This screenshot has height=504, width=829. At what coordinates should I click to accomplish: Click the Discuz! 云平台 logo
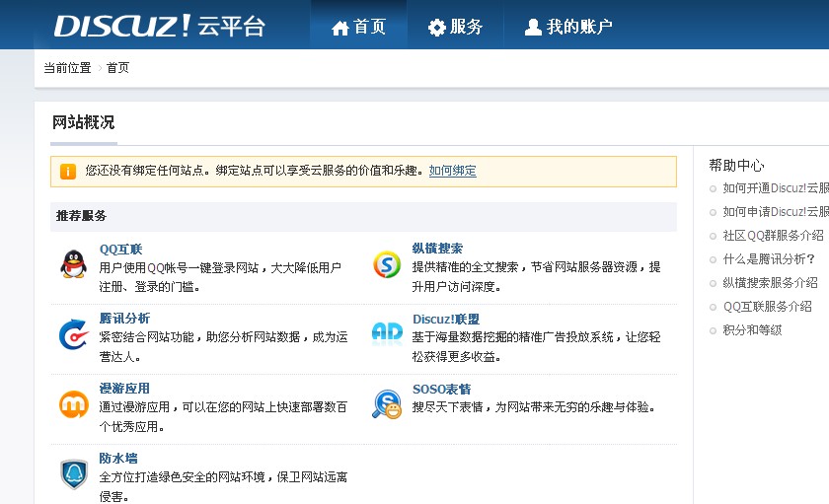point(159,26)
